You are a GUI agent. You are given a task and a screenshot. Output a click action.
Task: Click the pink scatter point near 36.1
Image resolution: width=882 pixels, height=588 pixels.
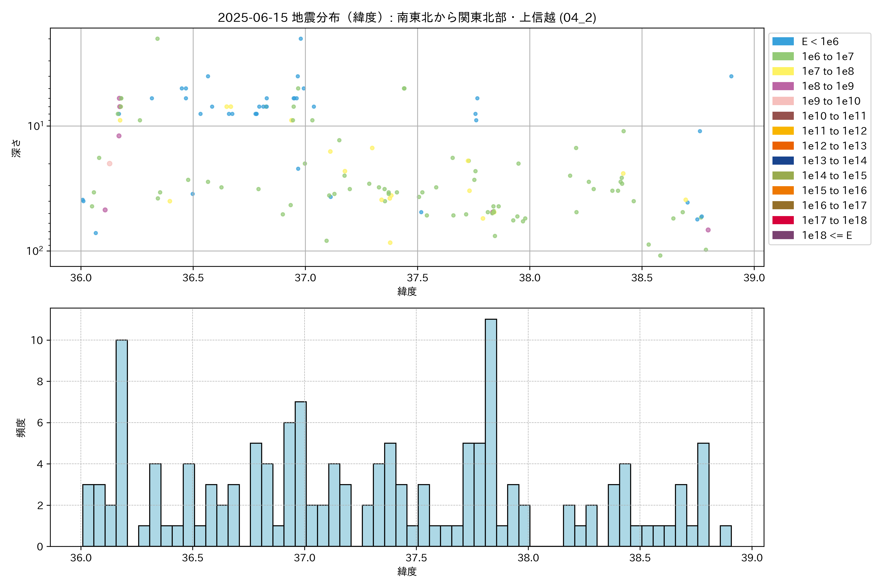(x=110, y=163)
